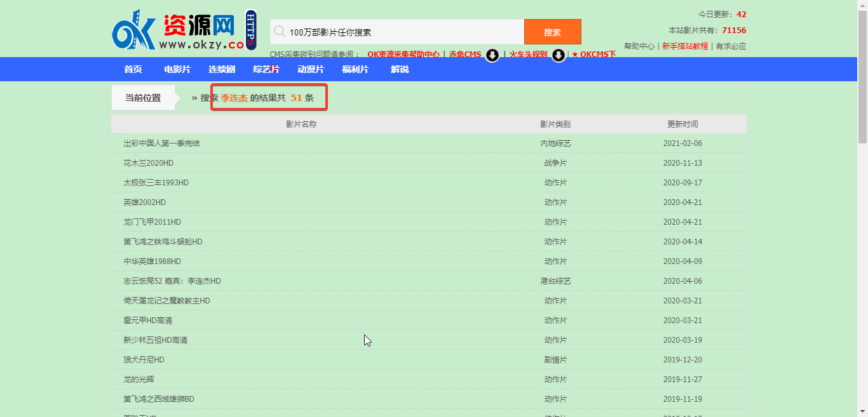Image resolution: width=868 pixels, height=417 pixels.
Task: Click inside the movie search input field
Action: tap(394, 30)
